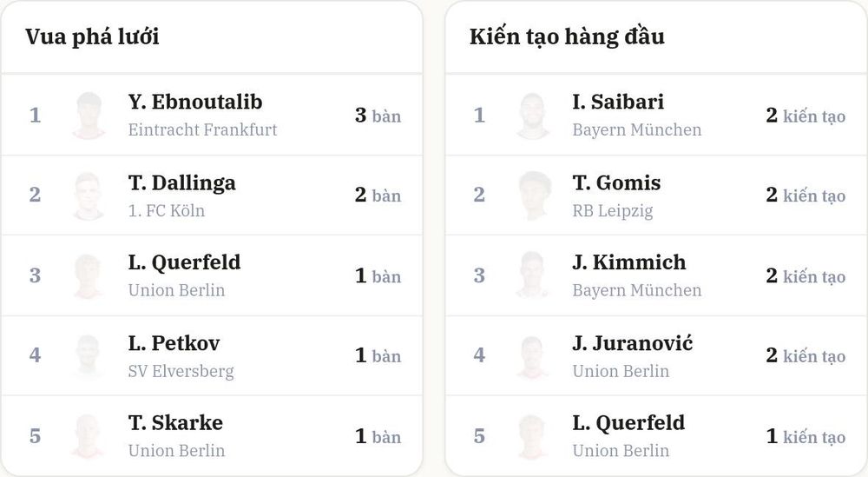Screen dimensions: 868x477
Task: Open Y. Ebnoutalib's player photo
Action: [x=89, y=116]
